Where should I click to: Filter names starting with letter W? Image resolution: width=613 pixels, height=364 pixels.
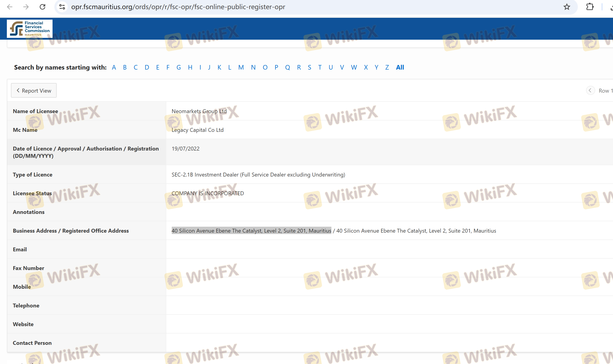[x=354, y=68]
